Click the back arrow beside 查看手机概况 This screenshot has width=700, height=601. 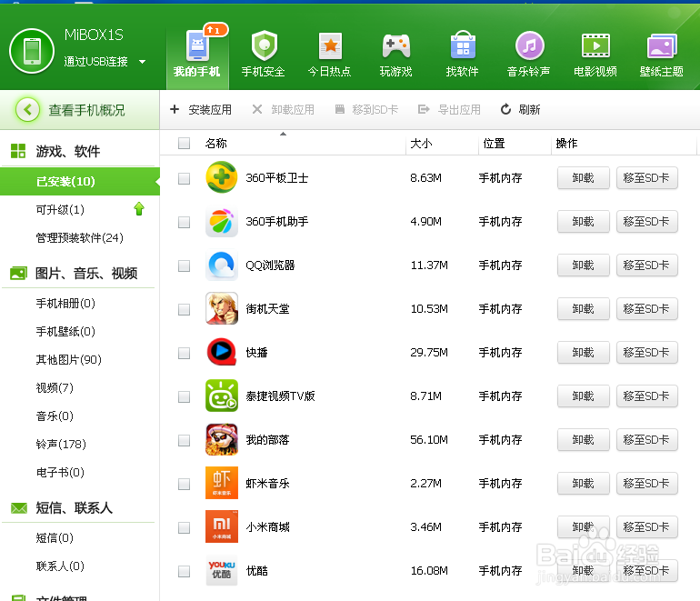27,109
